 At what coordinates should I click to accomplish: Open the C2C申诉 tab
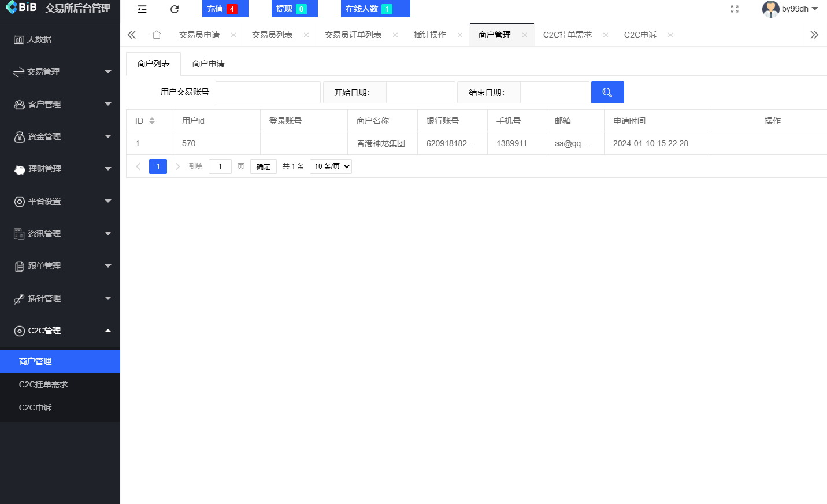(x=640, y=34)
